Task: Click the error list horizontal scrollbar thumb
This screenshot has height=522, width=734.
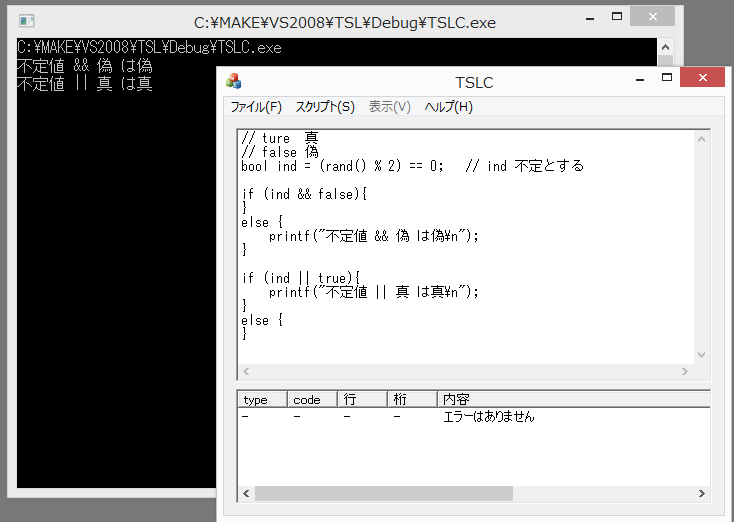Action: (x=384, y=493)
